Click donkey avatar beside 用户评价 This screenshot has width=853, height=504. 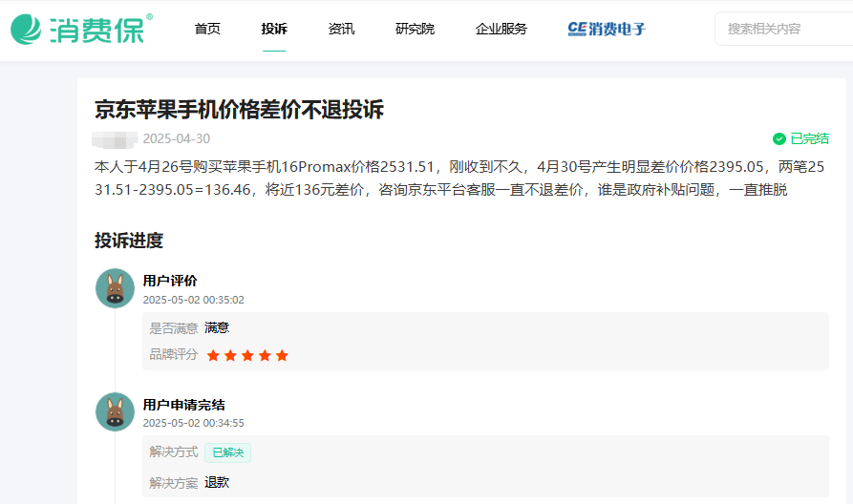click(115, 288)
